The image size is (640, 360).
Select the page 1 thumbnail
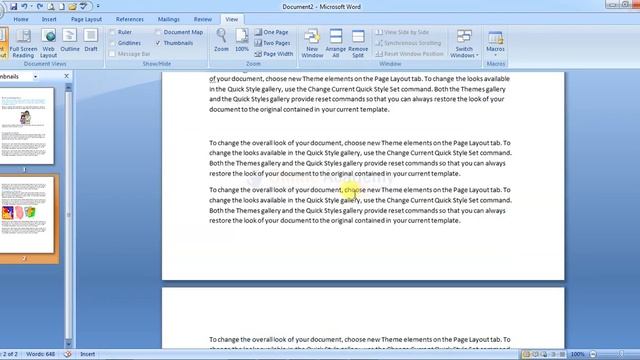[27, 126]
